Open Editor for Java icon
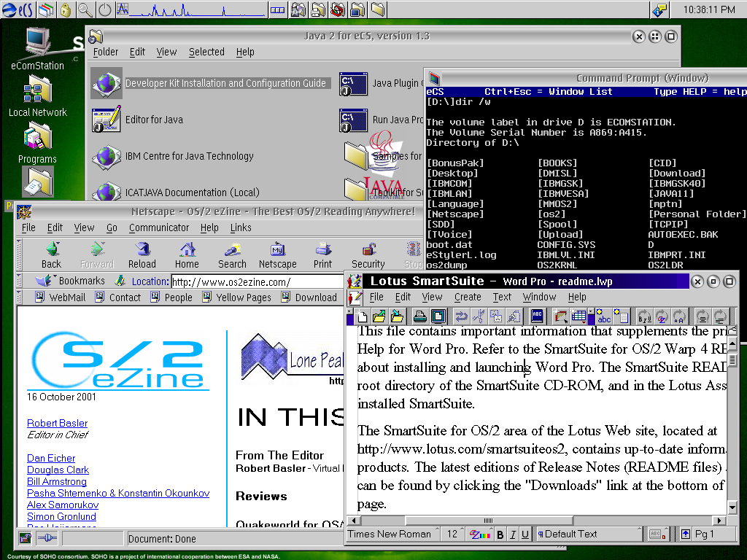This screenshot has width=747, height=560. (107, 120)
